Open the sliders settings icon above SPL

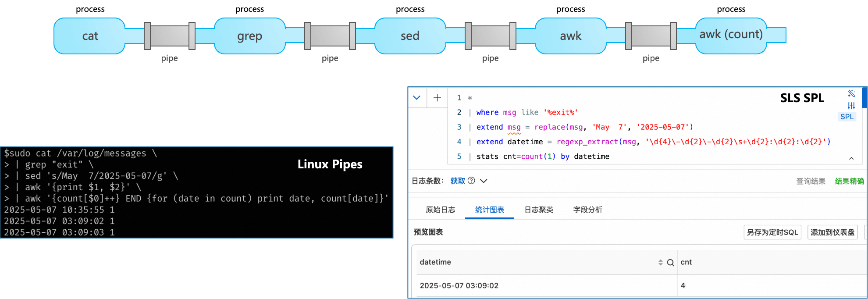(x=851, y=106)
